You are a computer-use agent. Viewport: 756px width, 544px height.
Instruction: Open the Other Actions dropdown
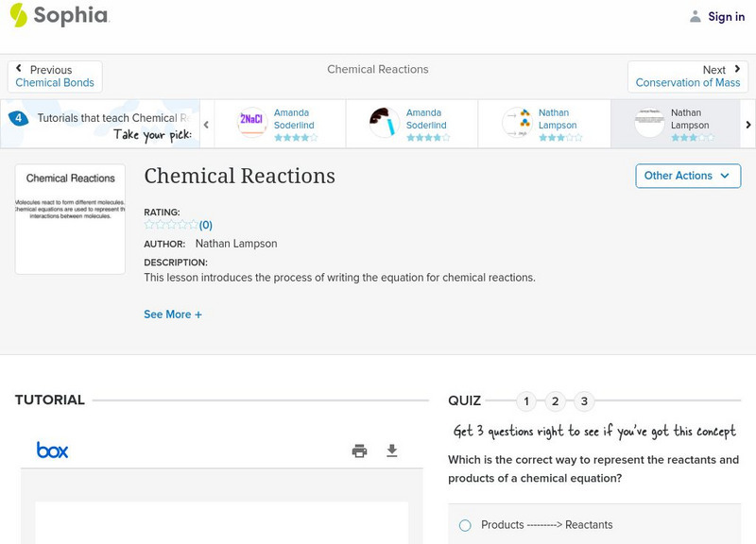[x=687, y=176]
